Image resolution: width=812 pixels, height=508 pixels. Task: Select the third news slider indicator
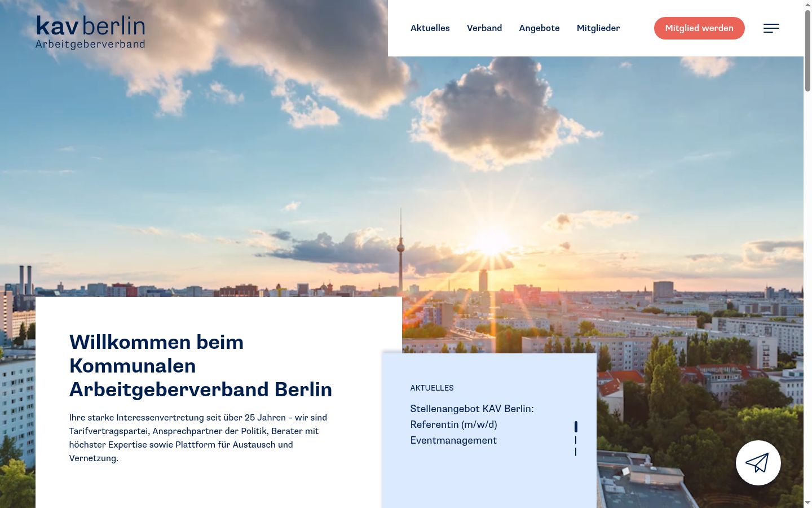(576, 452)
